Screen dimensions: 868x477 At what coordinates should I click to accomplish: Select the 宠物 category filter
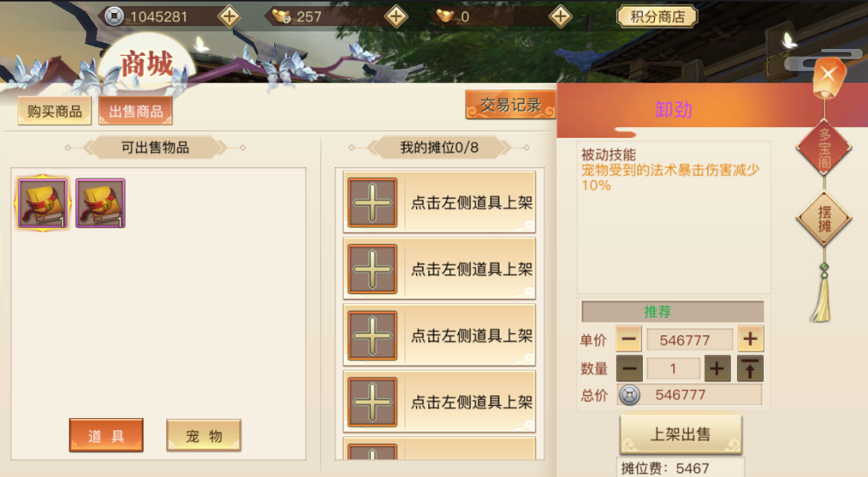(x=204, y=436)
